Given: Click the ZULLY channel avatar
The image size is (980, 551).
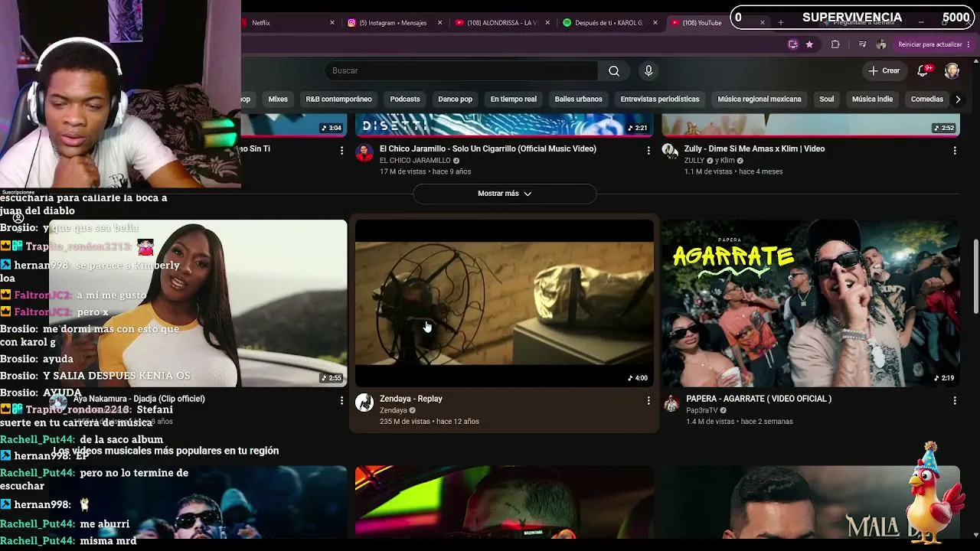Looking at the screenshot, I should coord(671,152).
